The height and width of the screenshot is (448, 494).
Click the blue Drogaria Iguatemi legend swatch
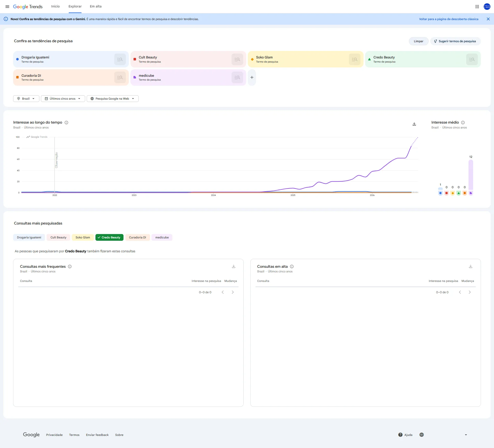click(x=440, y=193)
